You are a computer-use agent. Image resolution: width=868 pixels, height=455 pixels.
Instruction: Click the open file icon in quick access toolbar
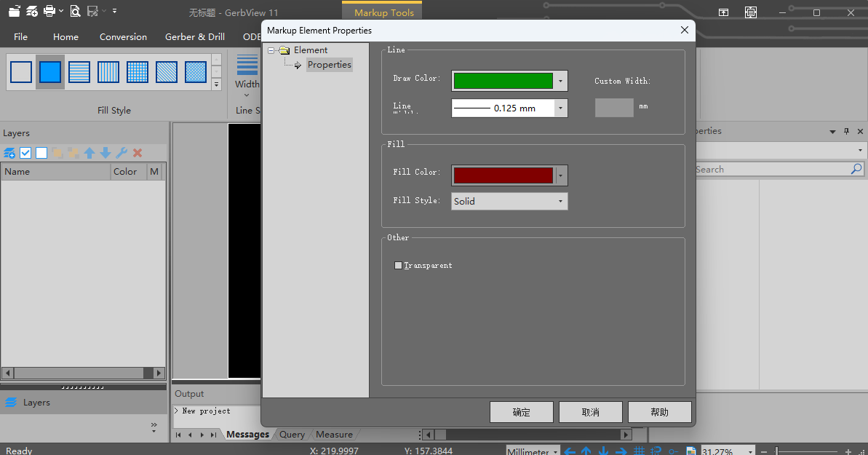14,12
